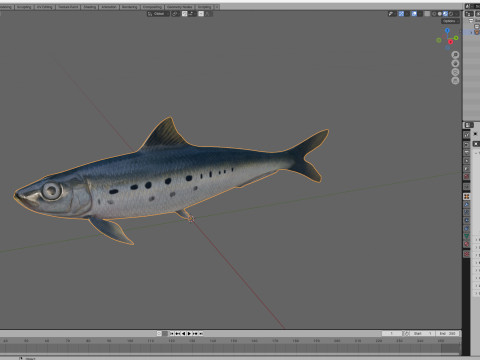Open the Compositing workspace tab
Screen dimensions: 480x360
pos(152,7)
